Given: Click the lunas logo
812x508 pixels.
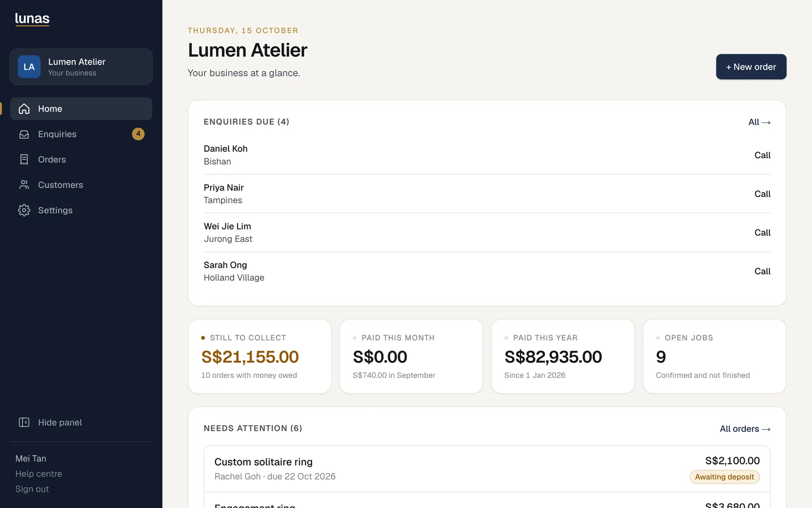Looking at the screenshot, I should coord(32,19).
